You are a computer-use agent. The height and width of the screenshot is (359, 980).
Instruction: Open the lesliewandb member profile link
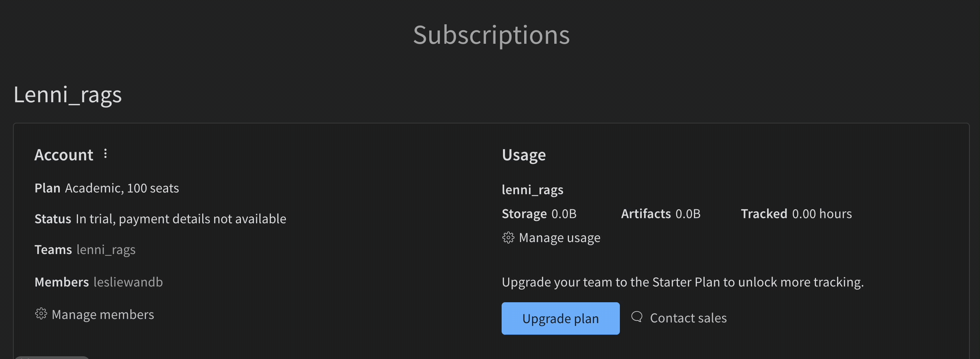pos(128,282)
